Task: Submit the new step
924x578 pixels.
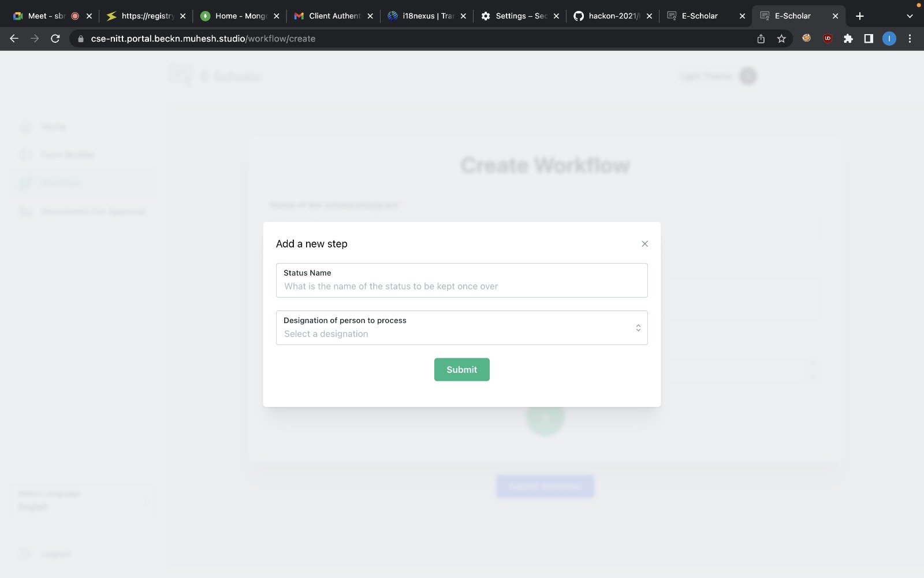Action: (461, 369)
